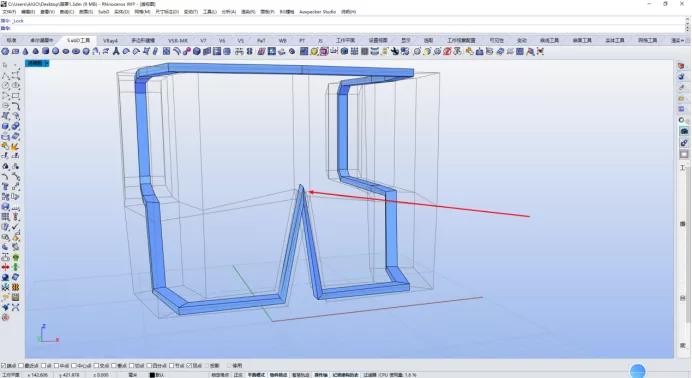Viewport: 692px width, 378px height.
Task: Enable the 中点 object snap checkbox
Action: (56, 366)
